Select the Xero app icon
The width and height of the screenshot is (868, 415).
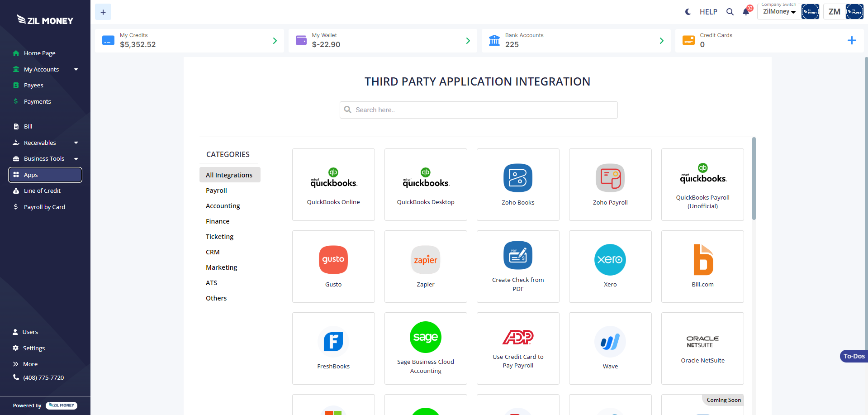tap(610, 260)
